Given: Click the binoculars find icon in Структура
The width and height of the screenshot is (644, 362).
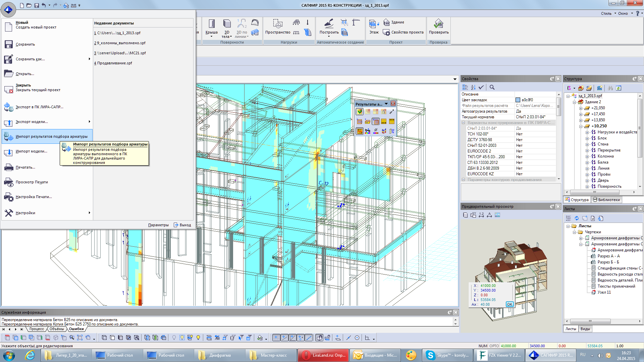Looking at the screenshot, I should pos(610,88).
